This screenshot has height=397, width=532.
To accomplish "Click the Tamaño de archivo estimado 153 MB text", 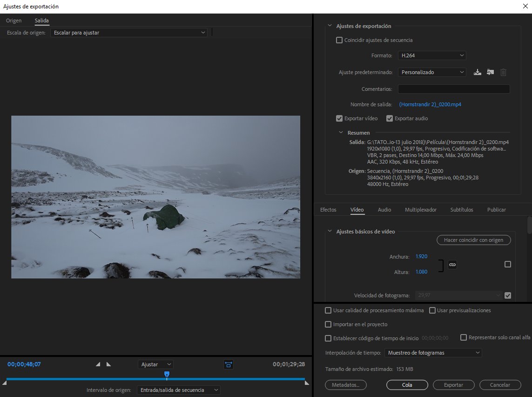I will (x=369, y=369).
